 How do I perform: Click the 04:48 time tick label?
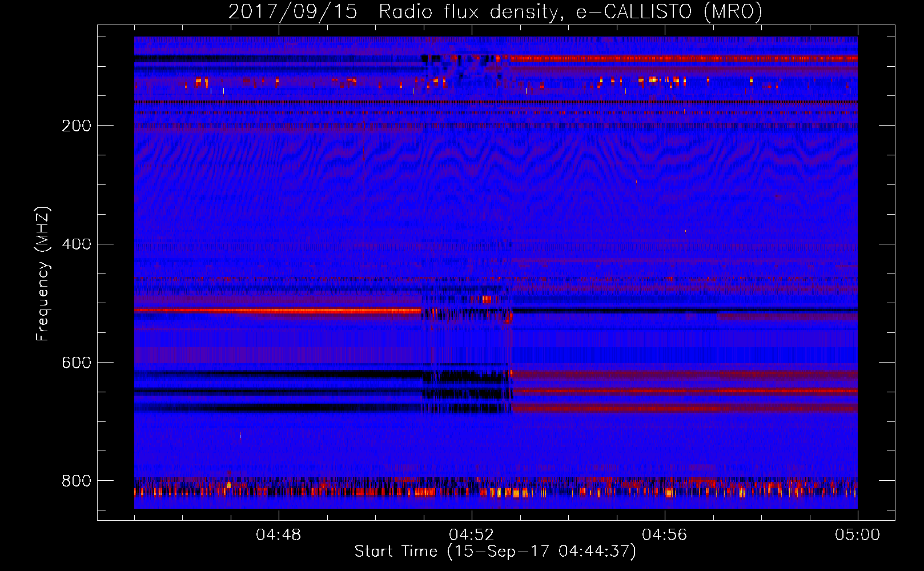pyautogui.click(x=279, y=535)
